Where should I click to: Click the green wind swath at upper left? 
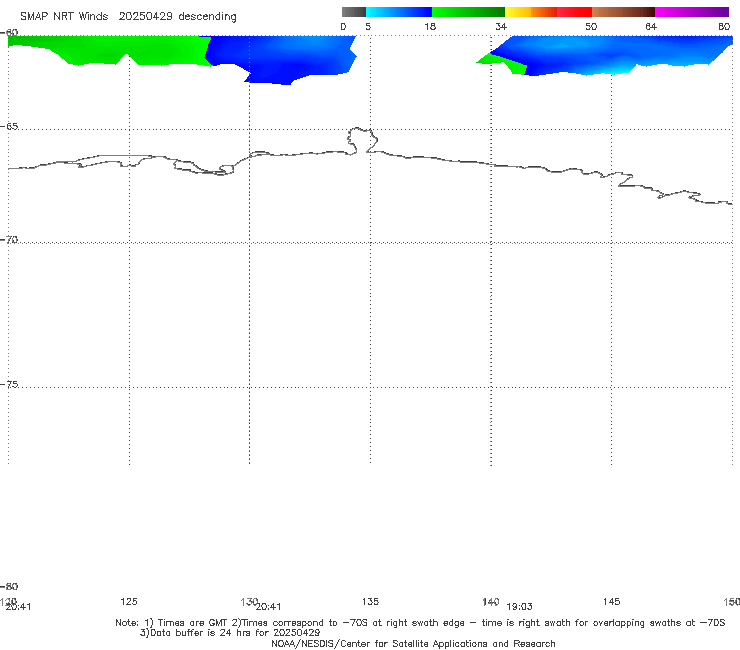coord(109,49)
